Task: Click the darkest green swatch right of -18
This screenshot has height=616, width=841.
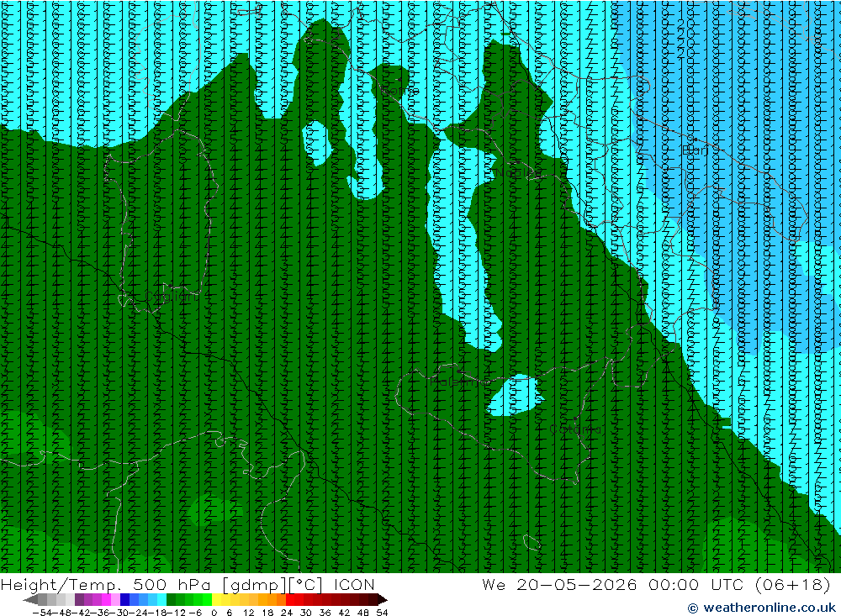Action: click(171, 600)
